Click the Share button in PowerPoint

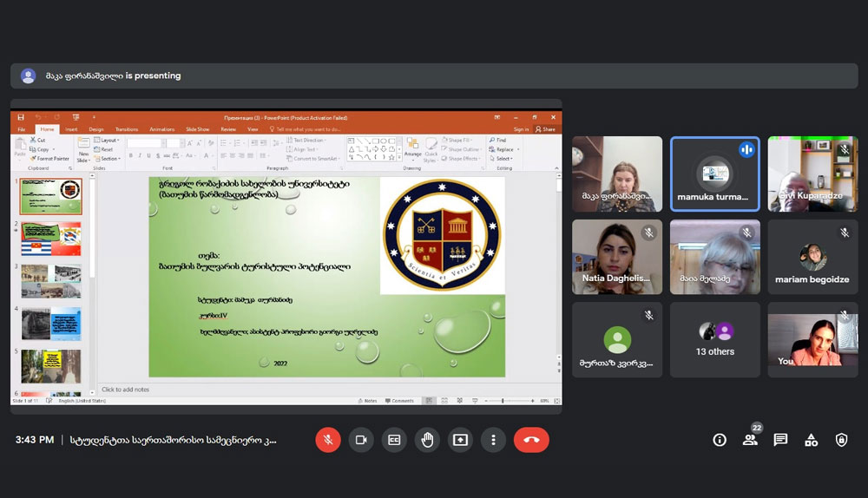(x=545, y=129)
